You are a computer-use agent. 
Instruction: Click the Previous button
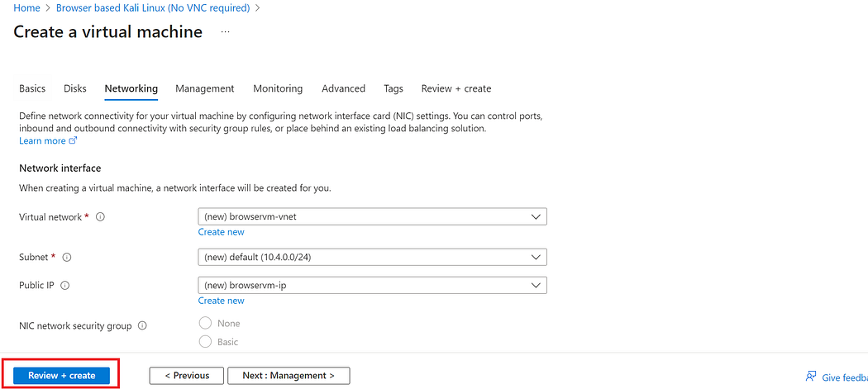point(187,376)
